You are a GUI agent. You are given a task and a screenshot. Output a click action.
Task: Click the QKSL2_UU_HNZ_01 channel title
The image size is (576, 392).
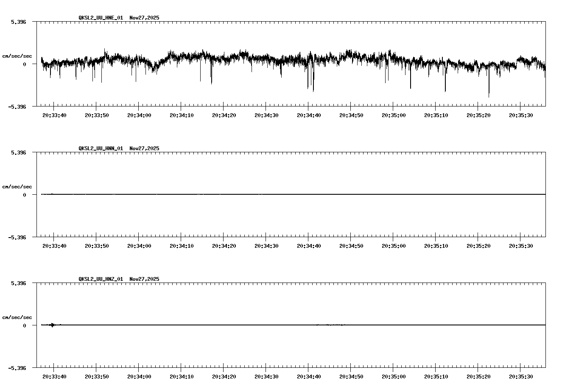click(x=100, y=279)
